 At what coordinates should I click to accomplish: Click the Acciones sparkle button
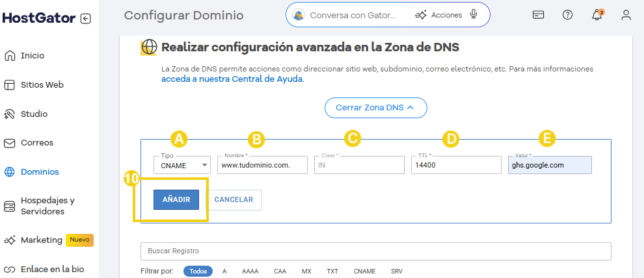coord(439,15)
